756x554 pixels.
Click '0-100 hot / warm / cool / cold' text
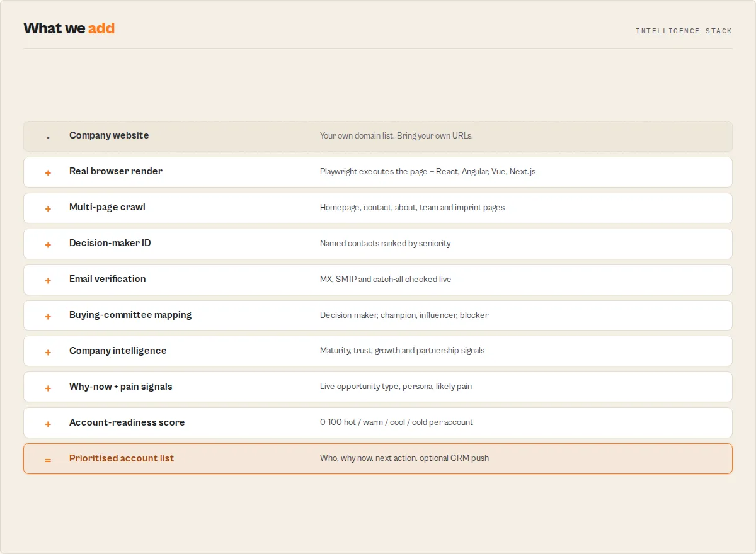[x=396, y=422]
